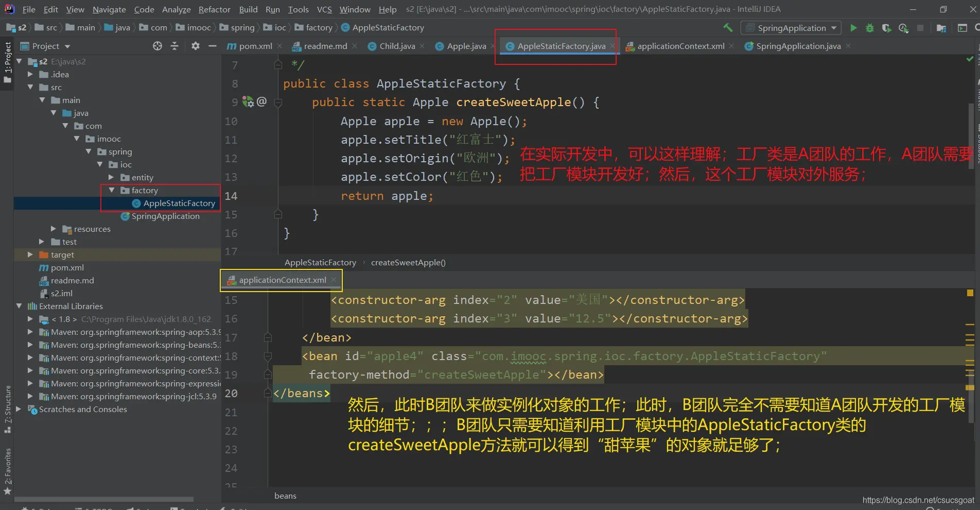Start debugging with the green bug icon
980x510 pixels.
coord(870,28)
